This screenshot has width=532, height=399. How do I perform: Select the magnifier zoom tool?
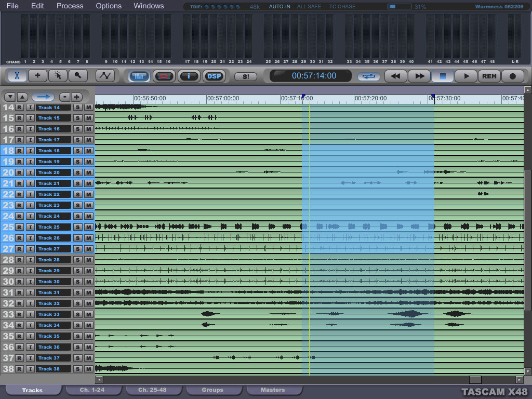[78, 76]
